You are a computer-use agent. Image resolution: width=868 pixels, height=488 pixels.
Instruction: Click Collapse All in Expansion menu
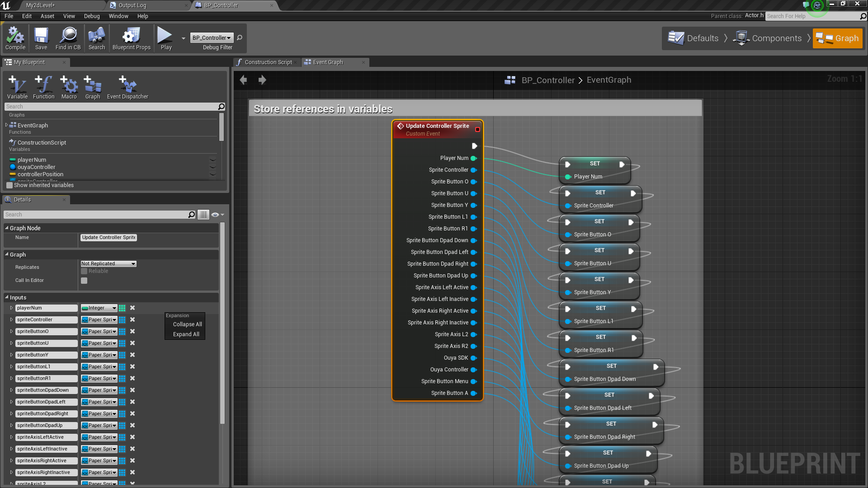pos(187,324)
